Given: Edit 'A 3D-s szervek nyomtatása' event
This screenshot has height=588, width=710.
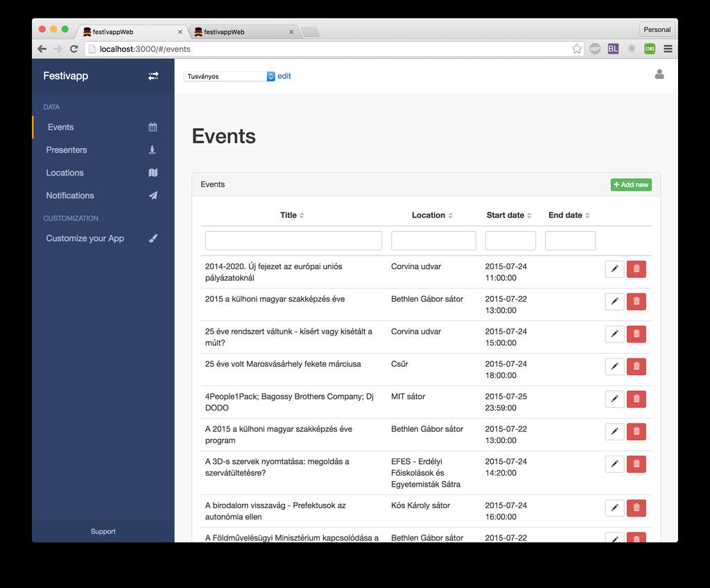Looking at the screenshot, I should coord(614,465).
